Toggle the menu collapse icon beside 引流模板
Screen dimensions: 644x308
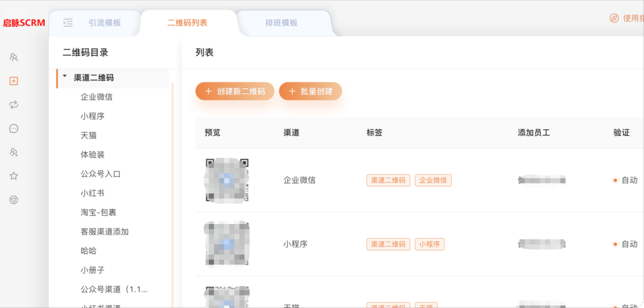point(68,23)
